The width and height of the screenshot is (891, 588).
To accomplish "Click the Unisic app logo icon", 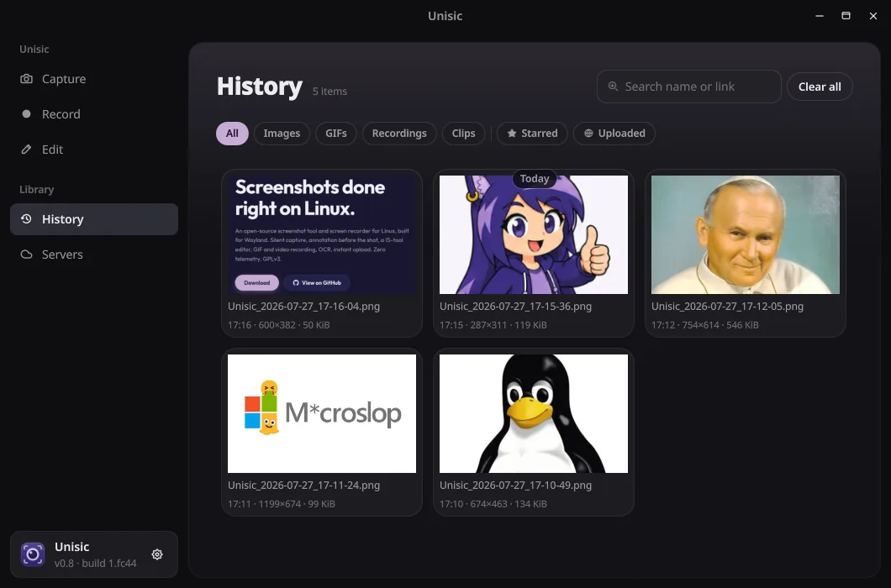I will 33,554.
